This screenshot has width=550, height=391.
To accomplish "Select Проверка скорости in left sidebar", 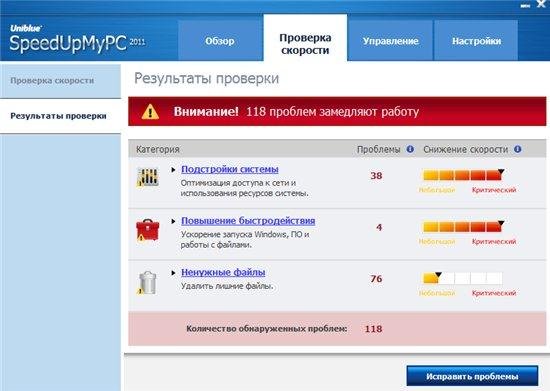I will pos(60,81).
